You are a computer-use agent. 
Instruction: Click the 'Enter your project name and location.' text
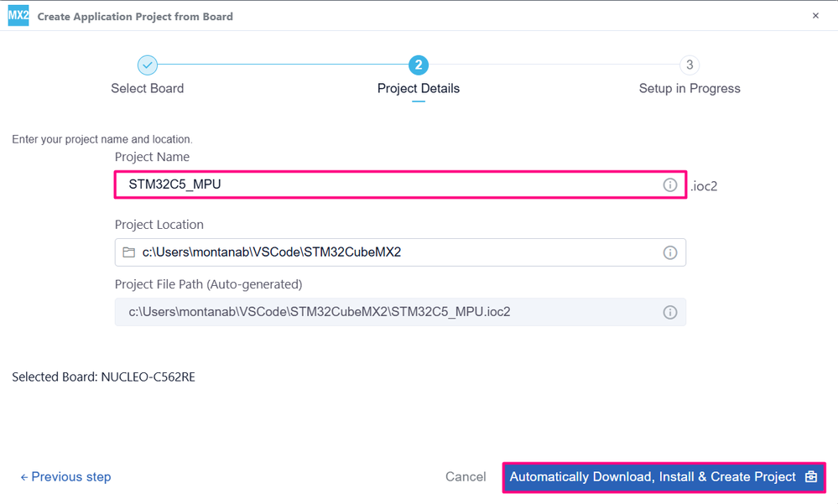point(102,139)
